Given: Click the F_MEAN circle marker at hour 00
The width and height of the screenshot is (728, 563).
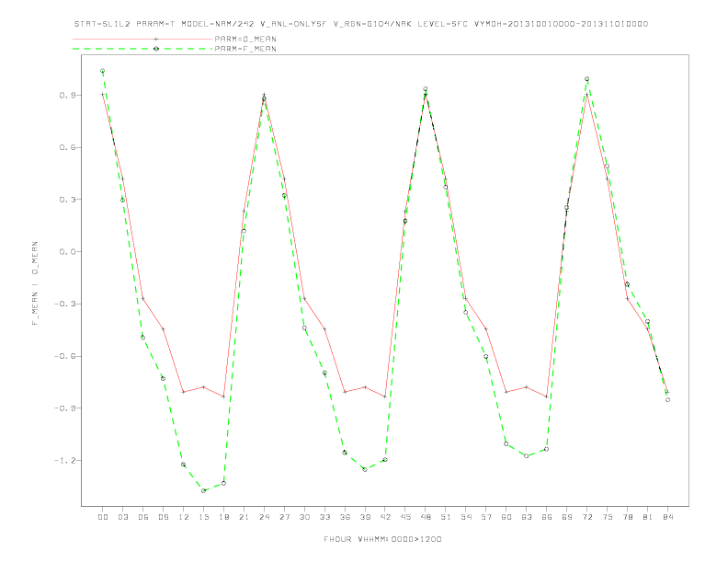Looking at the screenshot, I should (x=103, y=71).
